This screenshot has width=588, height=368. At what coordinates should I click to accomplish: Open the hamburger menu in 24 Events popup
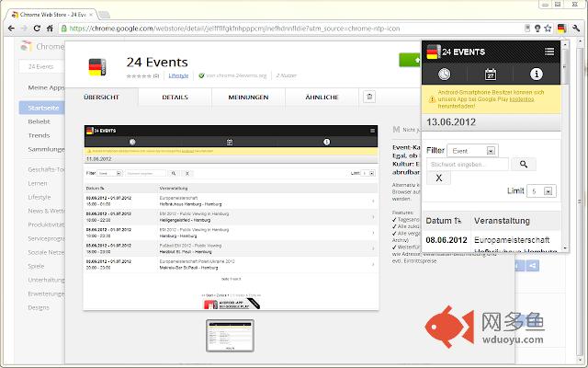[x=549, y=52]
